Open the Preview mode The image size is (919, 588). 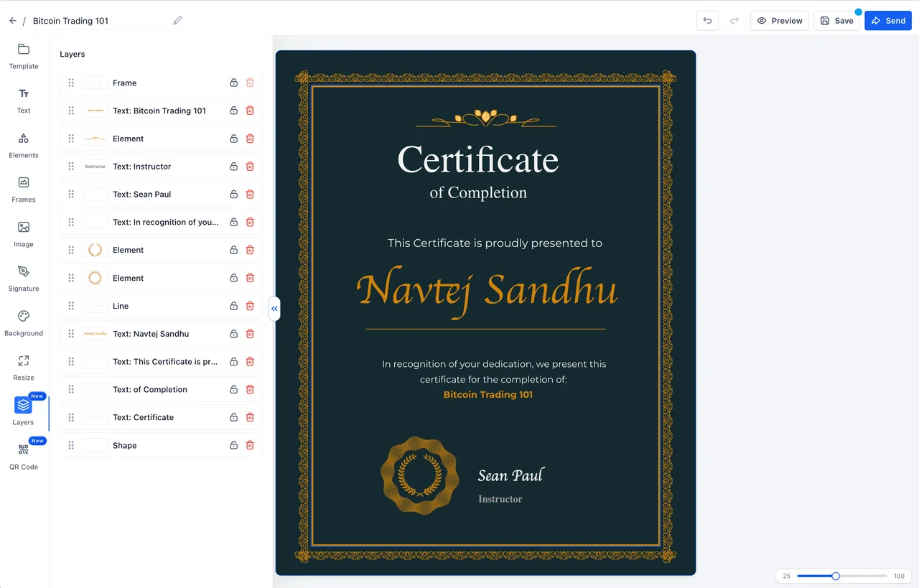click(780, 21)
